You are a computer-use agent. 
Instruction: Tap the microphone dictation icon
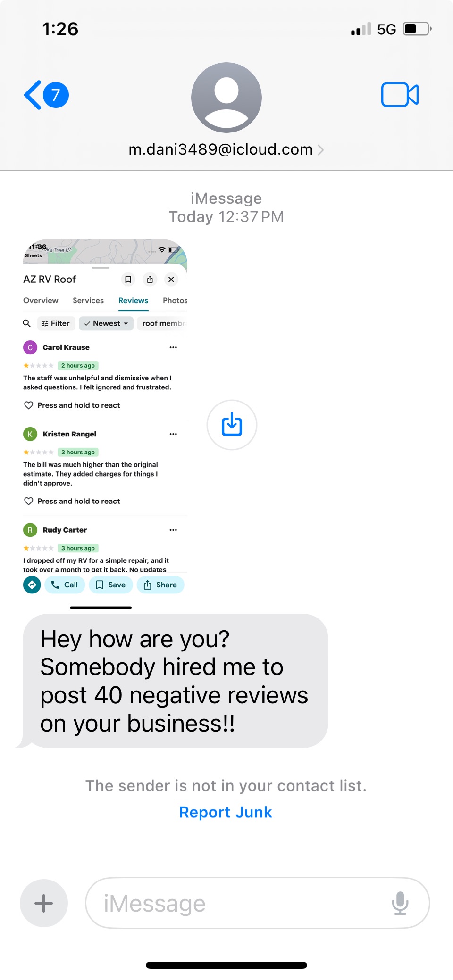pos(400,903)
